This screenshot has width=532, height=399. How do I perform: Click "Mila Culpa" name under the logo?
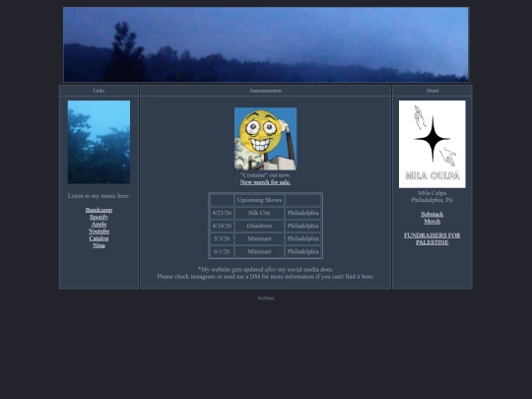(x=432, y=193)
